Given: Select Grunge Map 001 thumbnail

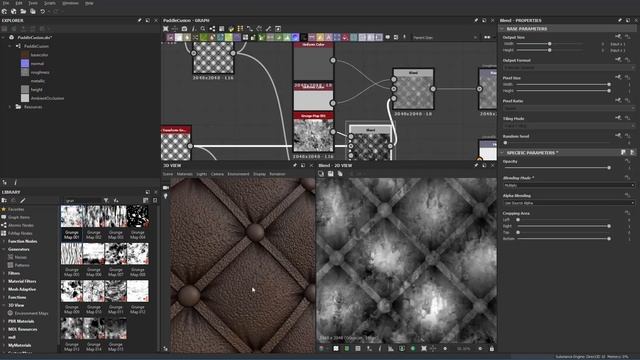Looking at the screenshot, I should [x=71, y=216].
